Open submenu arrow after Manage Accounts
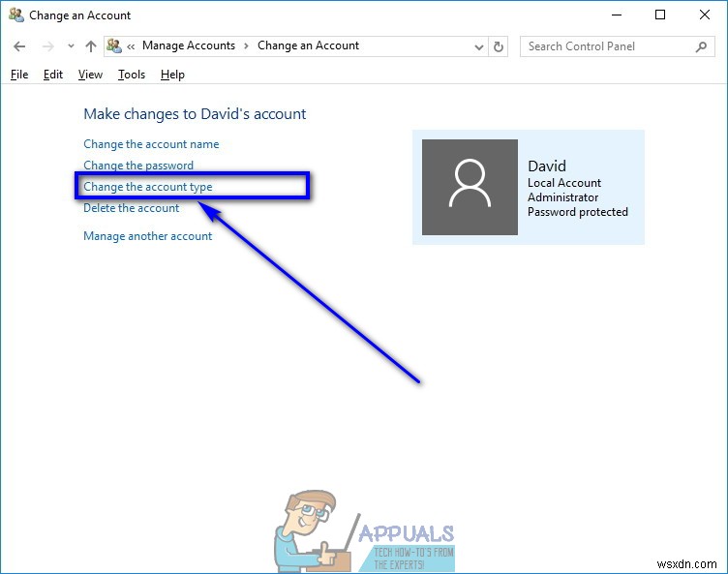728x574 pixels. pos(247,45)
